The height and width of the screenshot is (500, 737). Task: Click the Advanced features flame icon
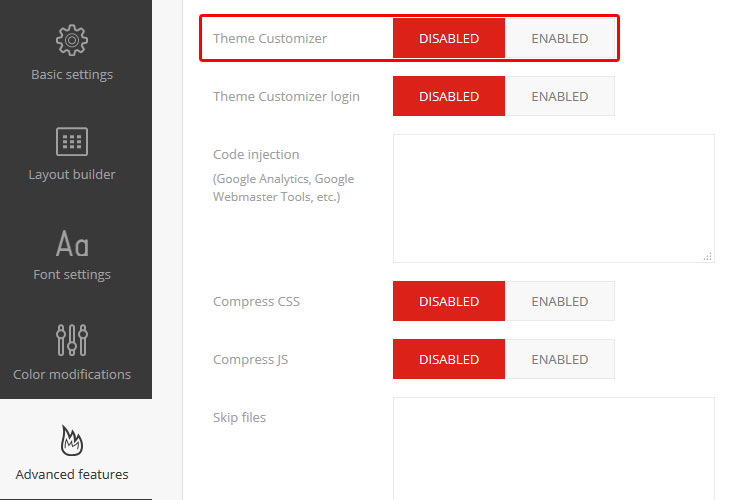[72, 440]
